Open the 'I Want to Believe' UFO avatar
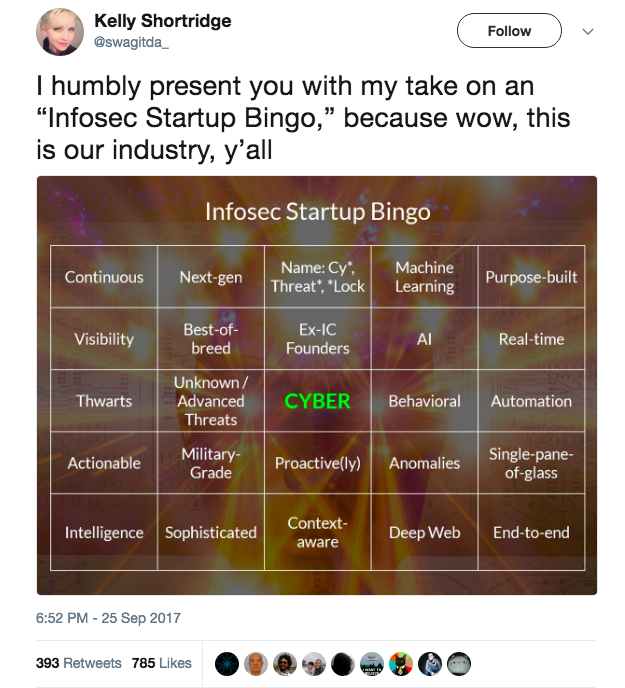Viewport: 625px width, 688px height. click(372, 664)
